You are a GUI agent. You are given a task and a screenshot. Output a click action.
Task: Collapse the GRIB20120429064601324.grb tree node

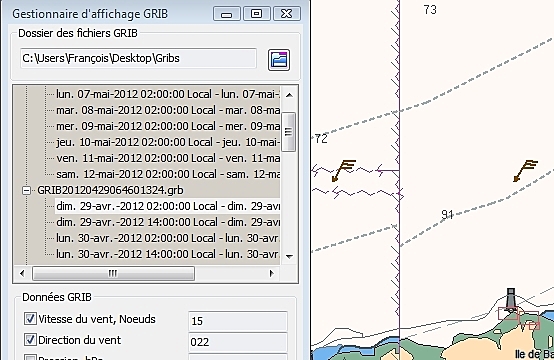(26, 190)
